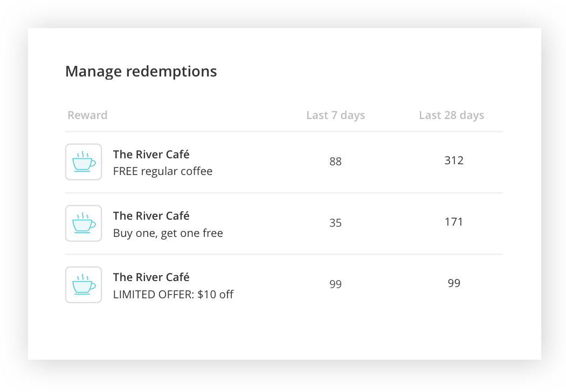Sort by the Reward column header
The width and height of the screenshot is (566, 392).
tap(87, 115)
